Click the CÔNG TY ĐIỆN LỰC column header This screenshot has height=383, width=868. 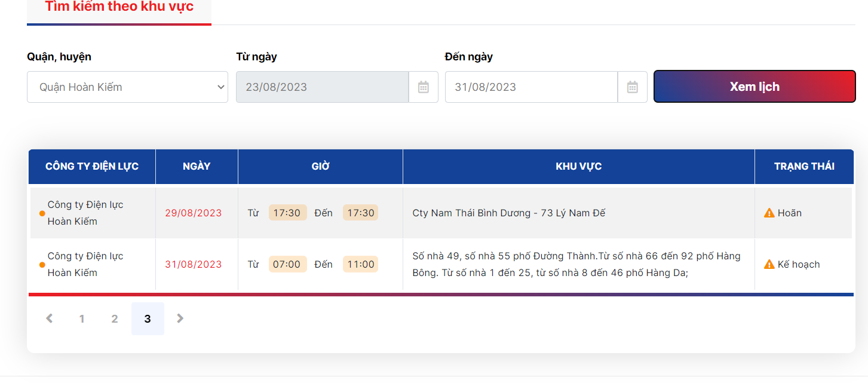92,166
